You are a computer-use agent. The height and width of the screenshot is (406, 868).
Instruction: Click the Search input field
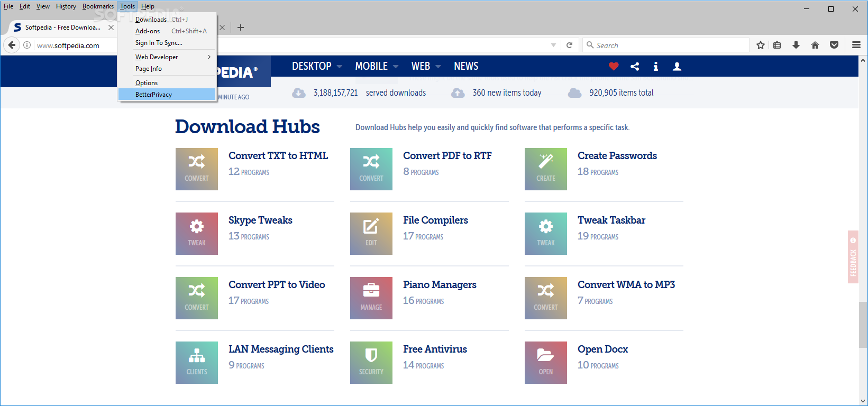click(x=666, y=45)
